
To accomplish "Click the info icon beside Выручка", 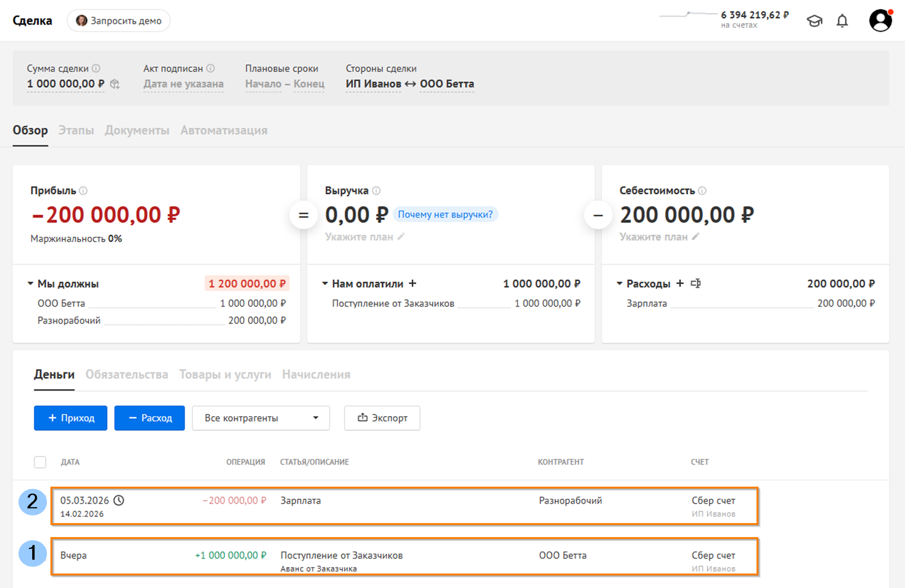I will point(376,191).
